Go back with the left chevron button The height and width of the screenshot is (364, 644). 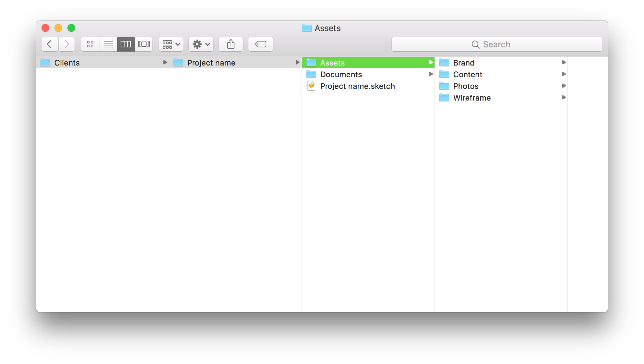[50, 44]
